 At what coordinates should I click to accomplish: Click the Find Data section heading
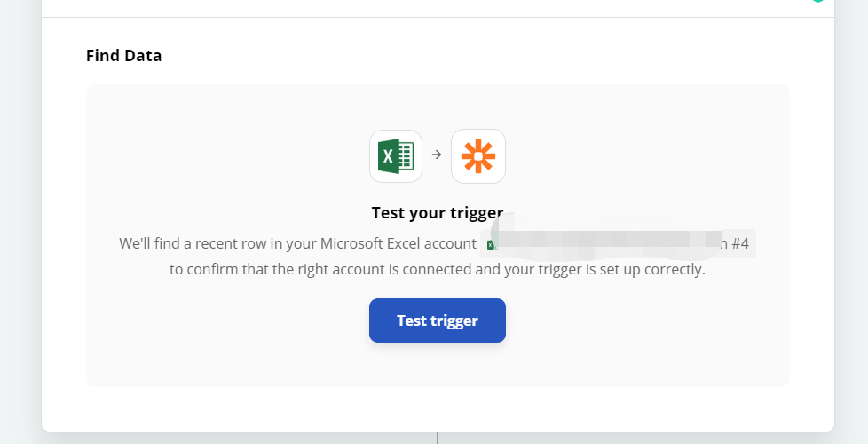click(124, 55)
